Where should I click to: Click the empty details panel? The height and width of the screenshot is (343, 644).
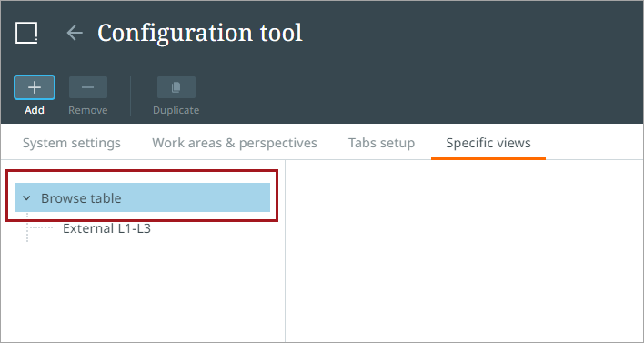point(464,250)
